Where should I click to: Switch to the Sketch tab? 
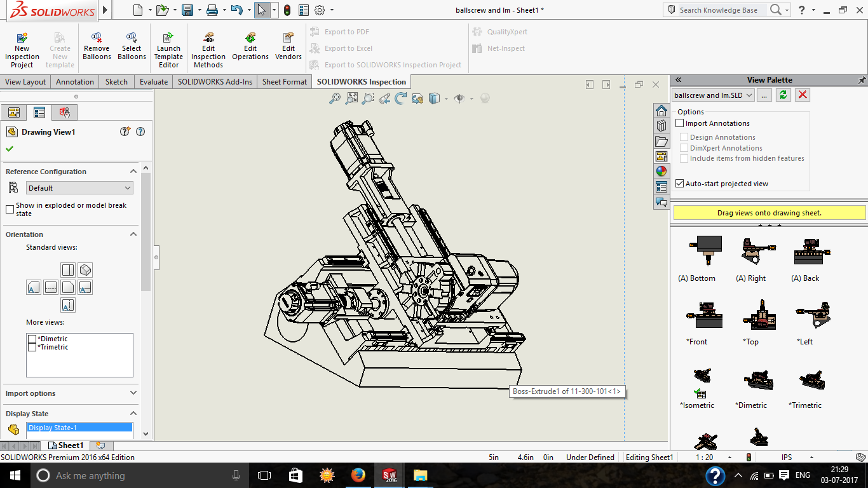(x=116, y=82)
